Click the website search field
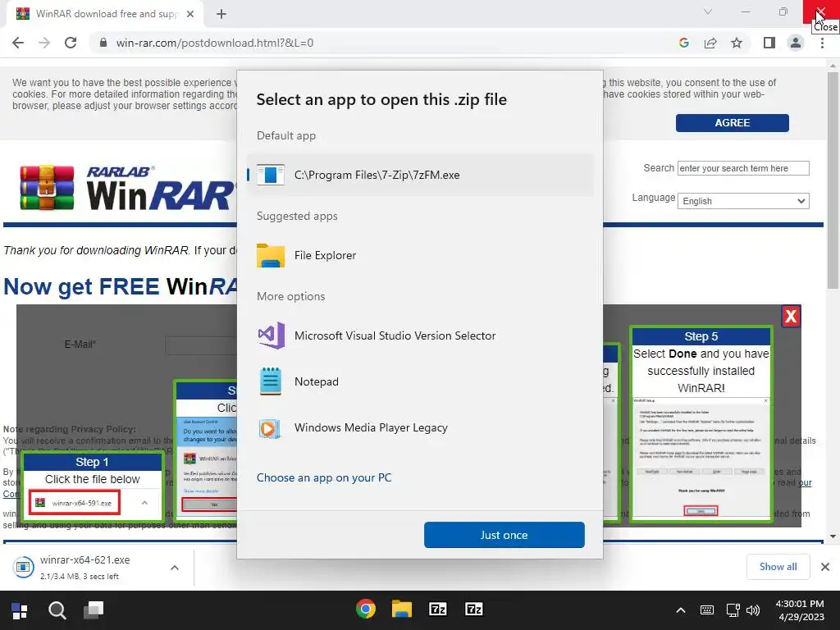Viewport: 840px width, 630px height. pos(743,168)
